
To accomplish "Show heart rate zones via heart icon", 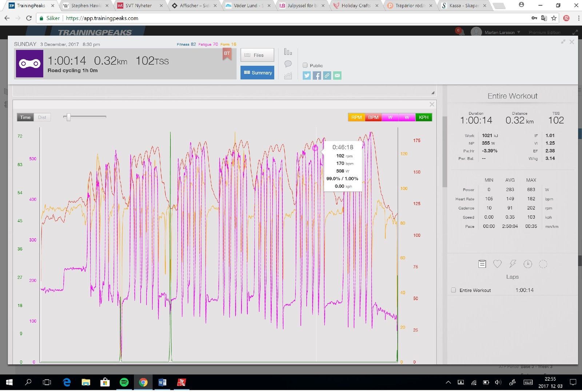I will point(497,264).
